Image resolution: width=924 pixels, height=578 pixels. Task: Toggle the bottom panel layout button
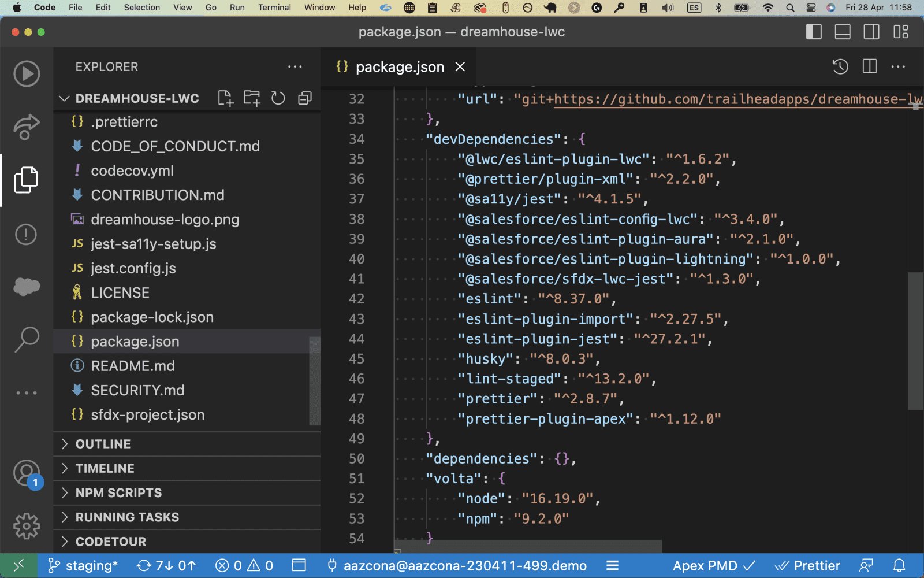coord(843,32)
